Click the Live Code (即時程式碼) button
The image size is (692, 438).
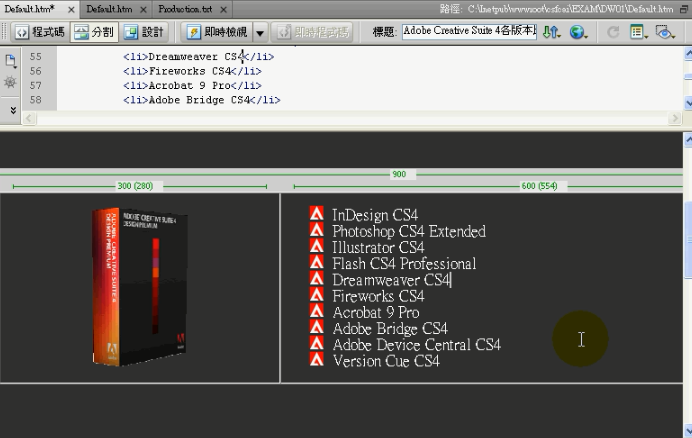[x=312, y=32]
